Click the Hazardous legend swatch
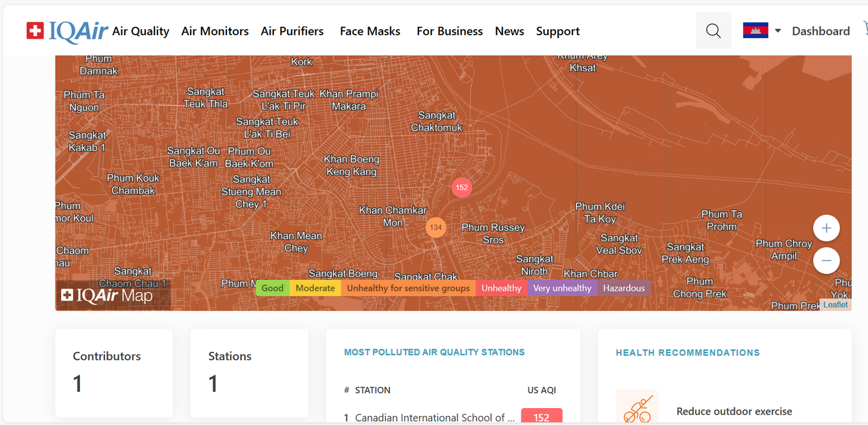 coord(624,288)
